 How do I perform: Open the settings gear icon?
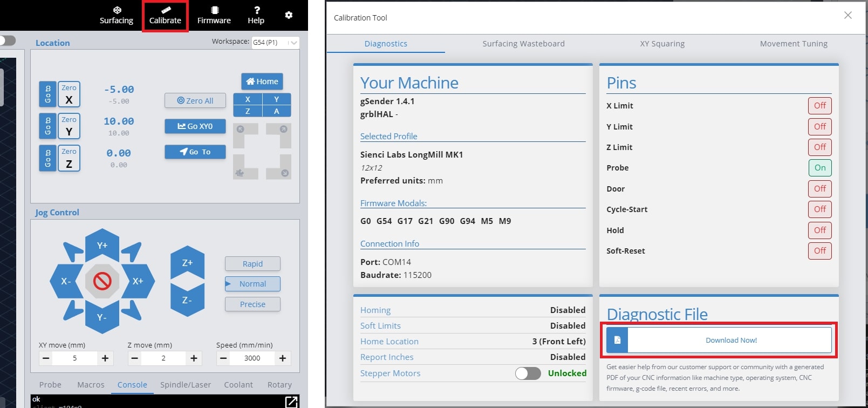289,15
